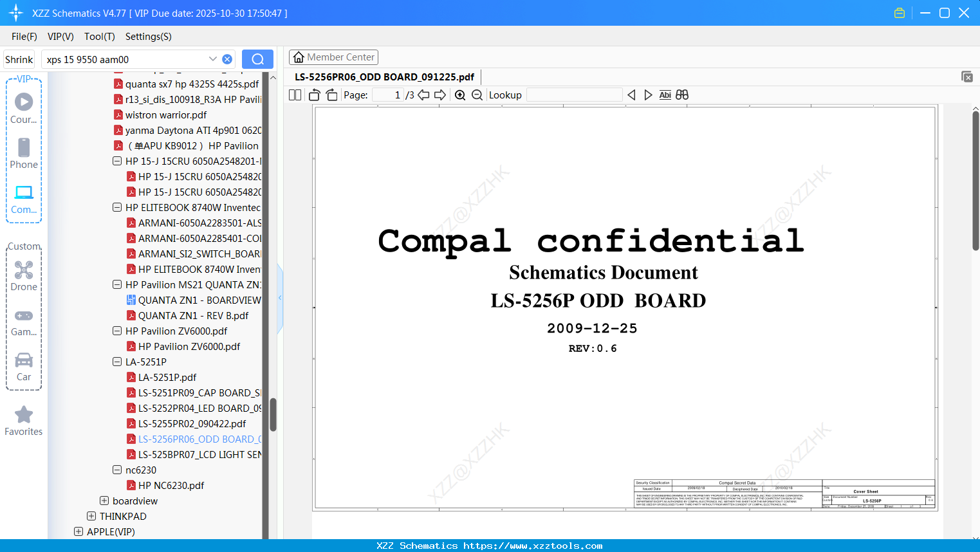Open the Member Center page
This screenshot has height=552, width=980.
(333, 57)
